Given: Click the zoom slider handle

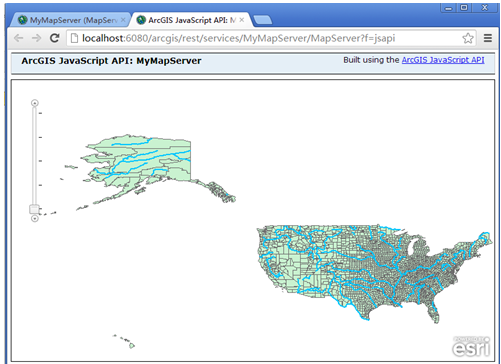Looking at the screenshot, I should (35, 209).
